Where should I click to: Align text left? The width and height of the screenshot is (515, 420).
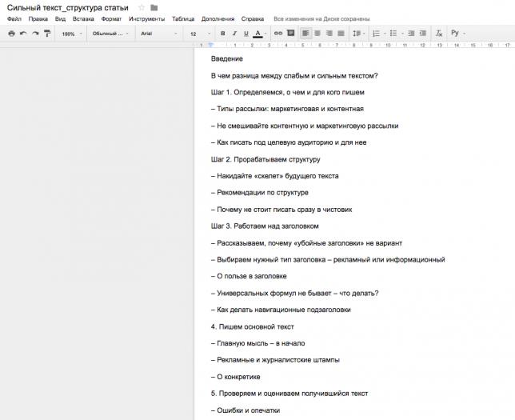point(305,33)
